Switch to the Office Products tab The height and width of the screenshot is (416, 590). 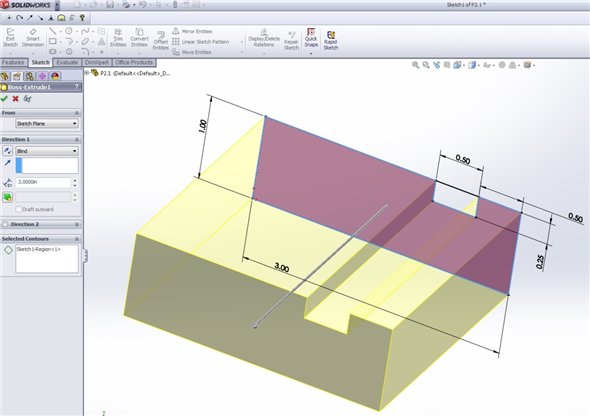[134, 62]
